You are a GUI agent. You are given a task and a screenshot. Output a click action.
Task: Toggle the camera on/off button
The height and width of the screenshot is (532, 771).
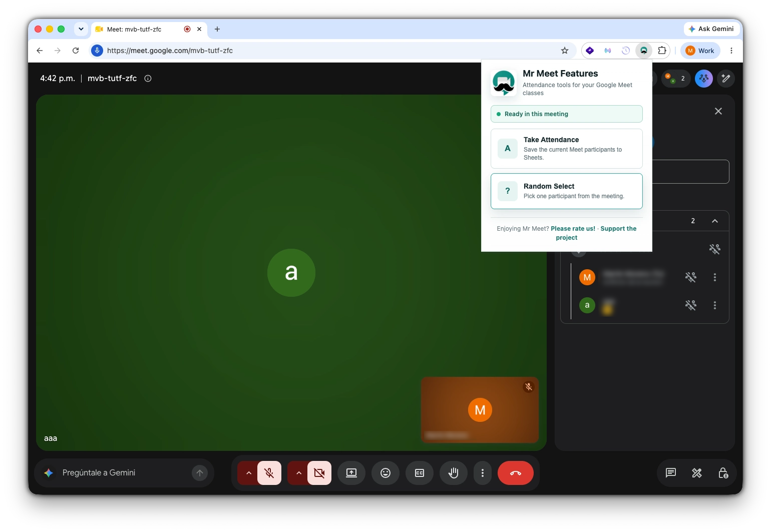[x=319, y=473]
